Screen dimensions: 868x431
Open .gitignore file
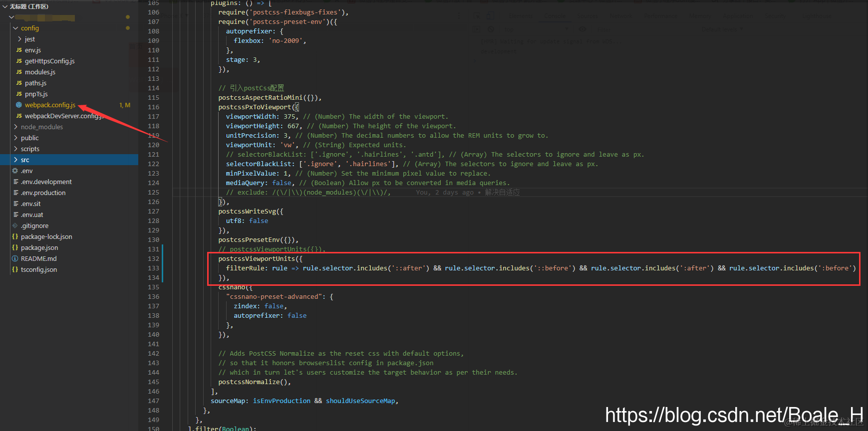34,225
